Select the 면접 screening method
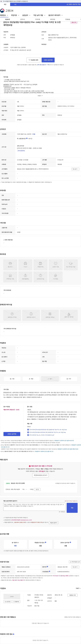 click(31, 379)
